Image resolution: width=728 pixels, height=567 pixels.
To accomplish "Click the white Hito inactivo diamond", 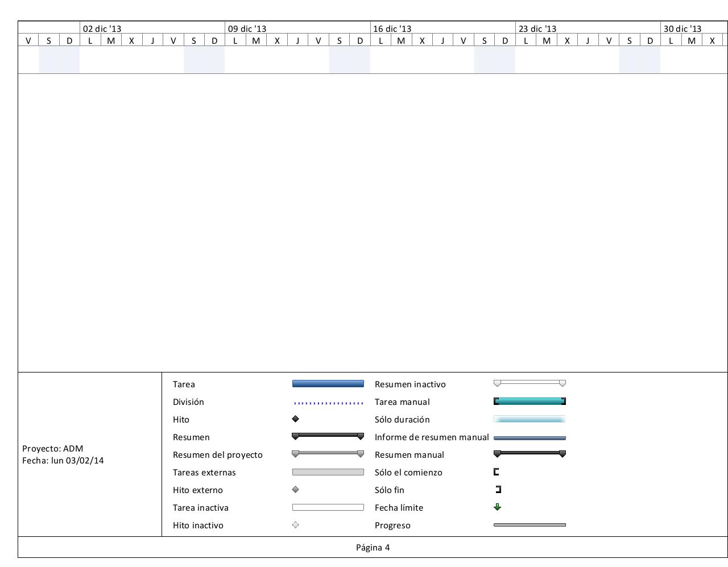I will [295, 525].
